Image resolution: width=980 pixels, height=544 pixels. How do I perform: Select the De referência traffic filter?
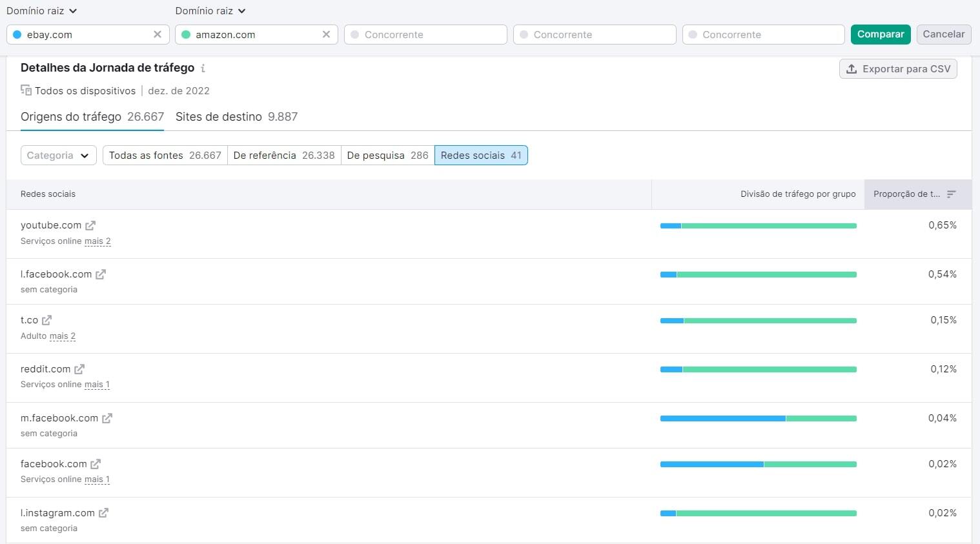click(284, 155)
